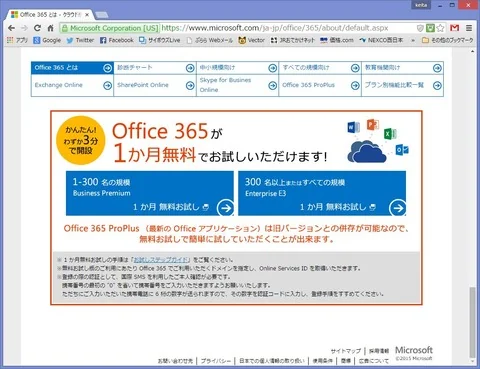The width and height of the screenshot is (480, 369).
Task: Open the その他のブックマーク folder
Action: pyautogui.click(x=447, y=40)
